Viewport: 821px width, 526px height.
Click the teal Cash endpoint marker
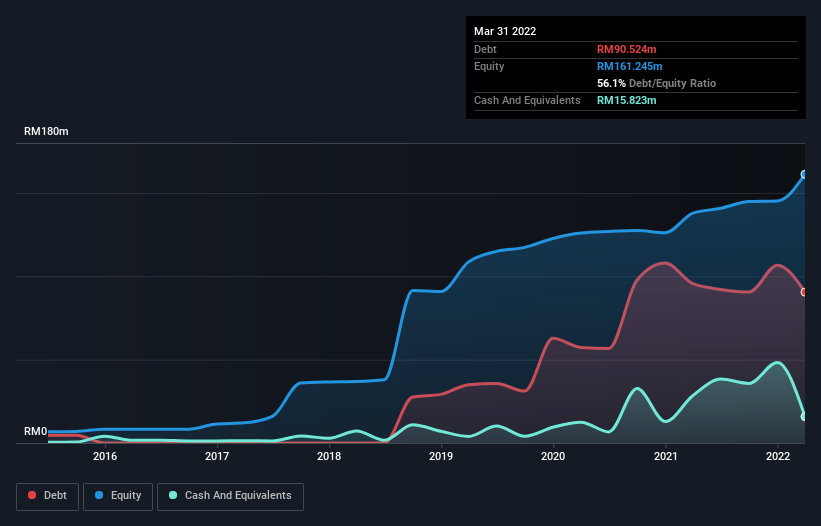(x=804, y=417)
